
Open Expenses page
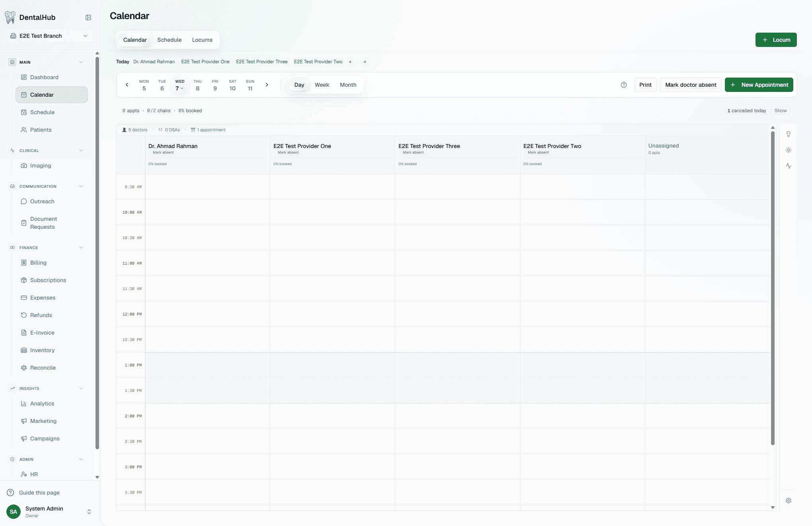[52, 298]
